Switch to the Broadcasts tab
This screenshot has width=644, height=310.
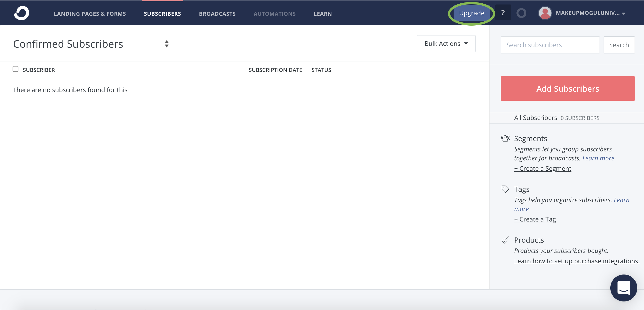tap(217, 14)
